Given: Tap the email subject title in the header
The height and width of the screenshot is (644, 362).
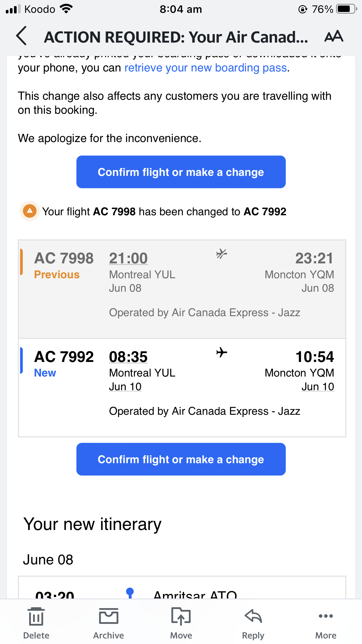Looking at the screenshot, I should point(176,37).
